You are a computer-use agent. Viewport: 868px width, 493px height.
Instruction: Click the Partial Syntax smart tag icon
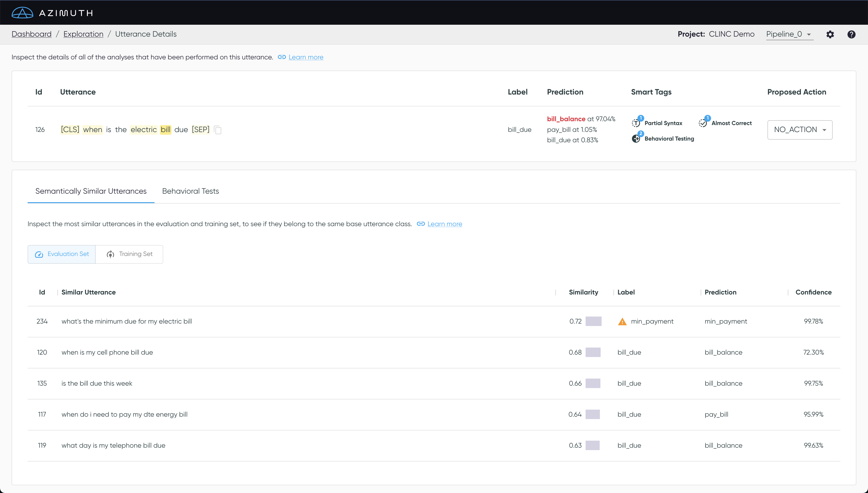pyautogui.click(x=636, y=123)
